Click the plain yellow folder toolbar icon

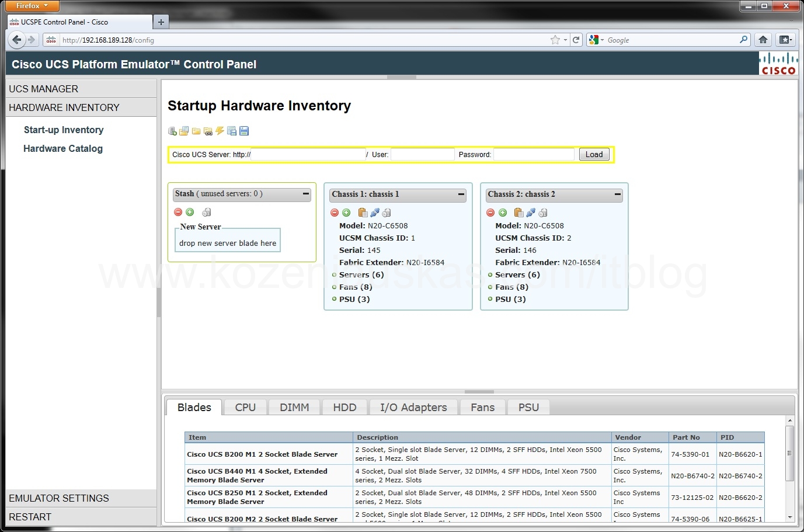(196, 131)
